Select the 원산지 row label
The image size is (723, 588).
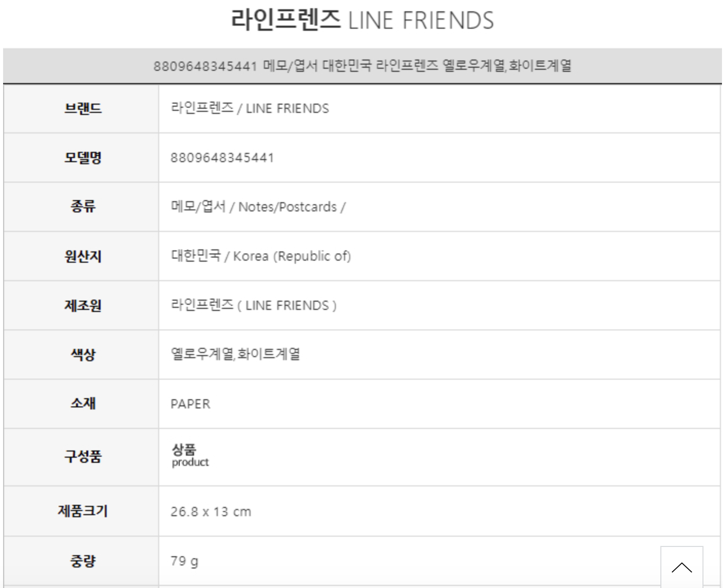pyautogui.click(x=83, y=256)
